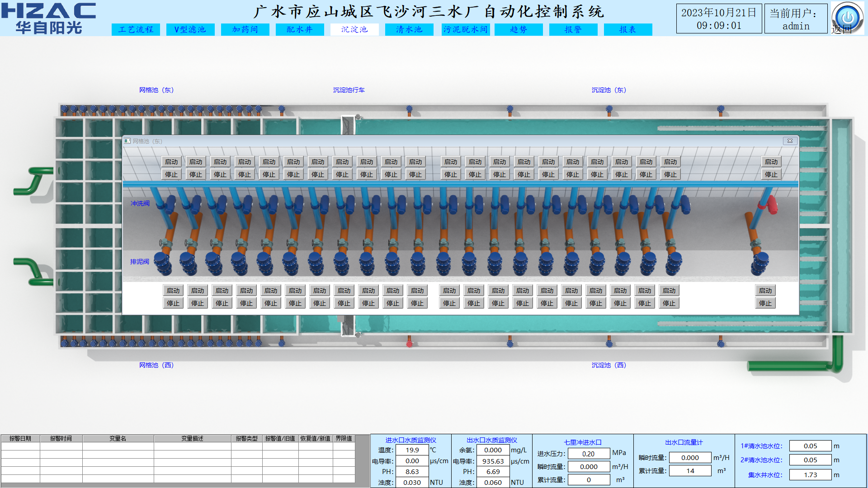This screenshot has width=868, height=488.
Task: Open the 污泥脱水间 tab
Action: tap(465, 29)
